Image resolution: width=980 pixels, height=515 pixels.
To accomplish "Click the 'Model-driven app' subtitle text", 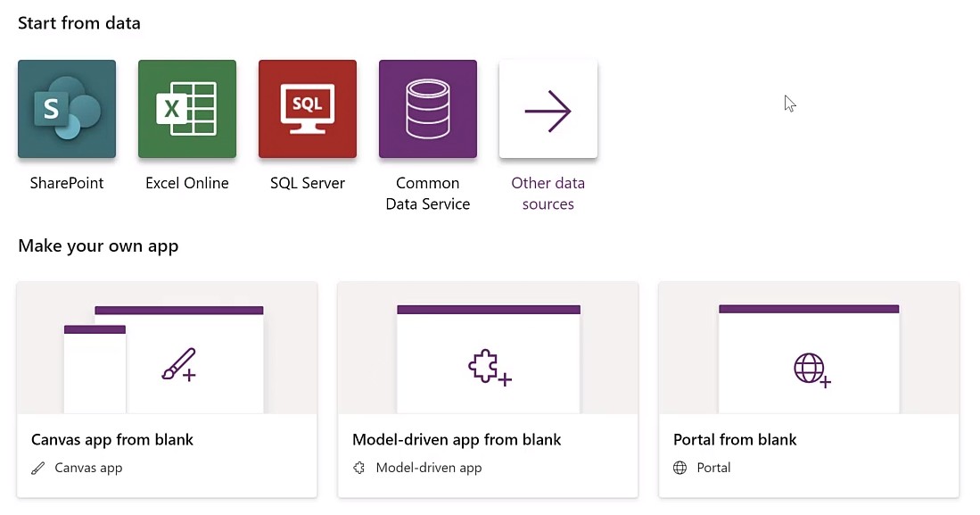I will 429,468.
